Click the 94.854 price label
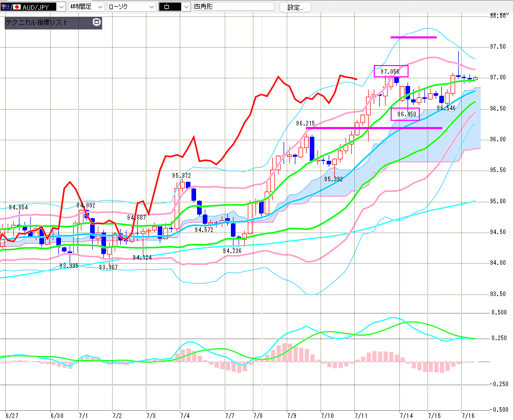Screen dimensions: 513x420 click(18, 207)
